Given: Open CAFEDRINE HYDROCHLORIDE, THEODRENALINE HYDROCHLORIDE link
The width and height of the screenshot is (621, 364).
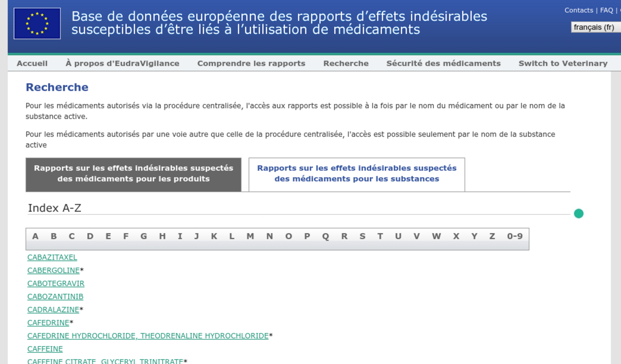Looking at the screenshot, I should tap(148, 336).
